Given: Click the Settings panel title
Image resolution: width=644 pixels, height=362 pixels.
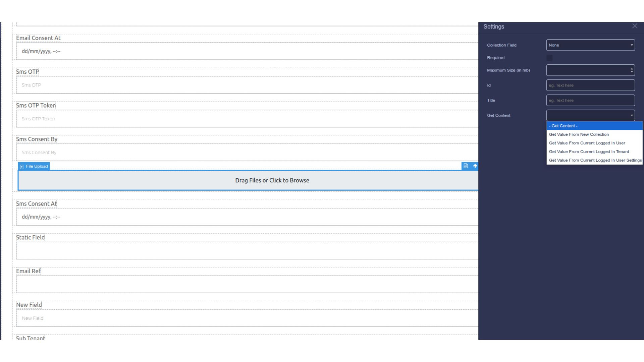Looking at the screenshot, I should click(x=494, y=26).
